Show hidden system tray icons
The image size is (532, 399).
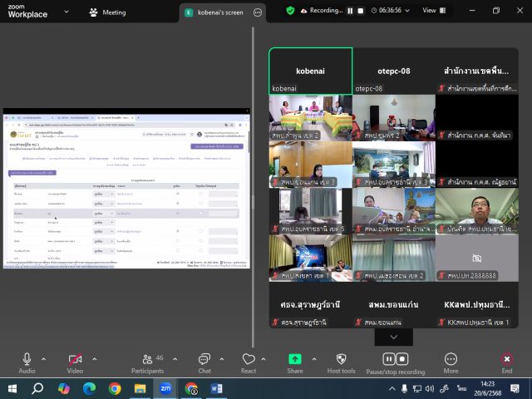[392, 388]
